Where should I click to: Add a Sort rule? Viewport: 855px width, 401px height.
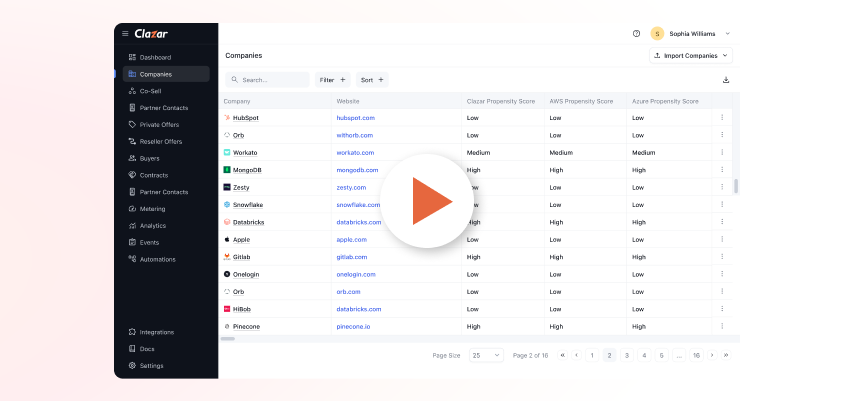pos(372,80)
